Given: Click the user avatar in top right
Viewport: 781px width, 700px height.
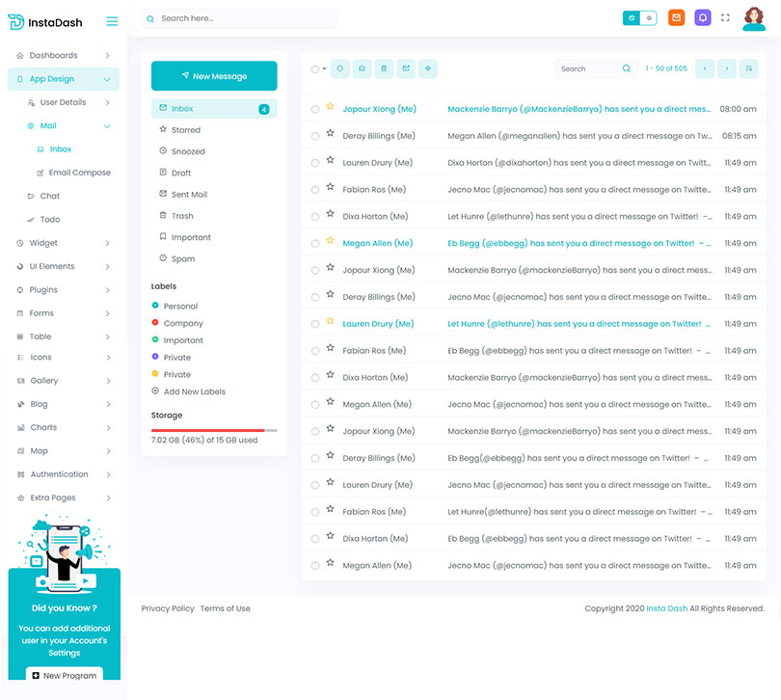Looking at the screenshot, I should pyautogui.click(x=754, y=18).
